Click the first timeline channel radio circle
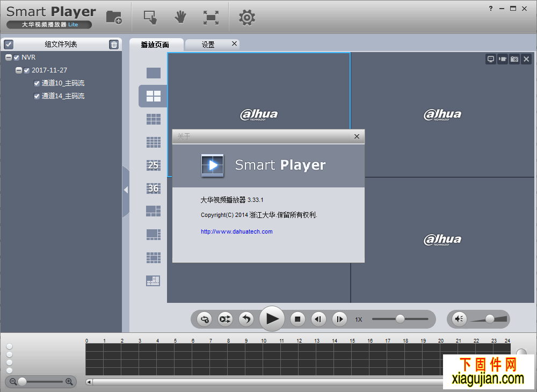 [10, 346]
